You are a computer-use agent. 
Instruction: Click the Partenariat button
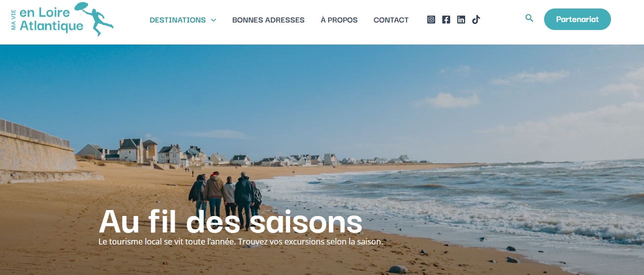tap(577, 19)
